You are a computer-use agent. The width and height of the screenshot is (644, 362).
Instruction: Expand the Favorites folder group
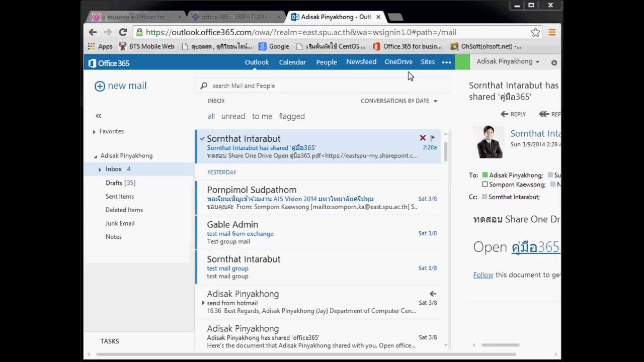point(94,132)
